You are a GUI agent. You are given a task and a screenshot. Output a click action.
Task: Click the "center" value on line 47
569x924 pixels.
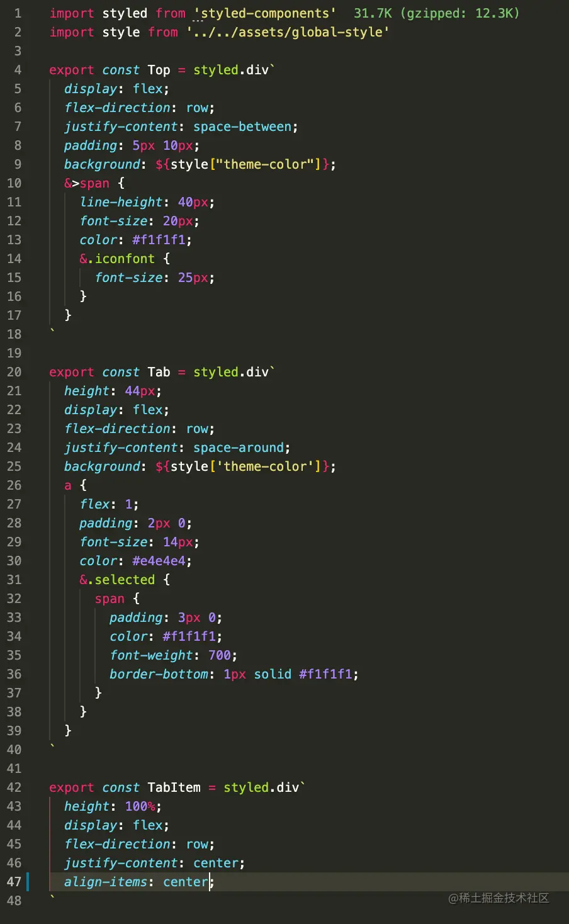pyautogui.click(x=186, y=882)
